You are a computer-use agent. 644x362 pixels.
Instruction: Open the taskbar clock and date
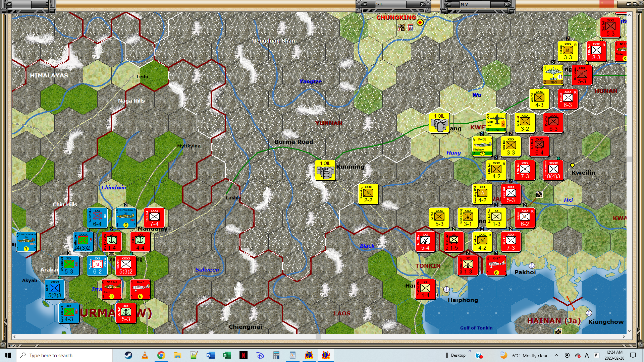(614, 355)
